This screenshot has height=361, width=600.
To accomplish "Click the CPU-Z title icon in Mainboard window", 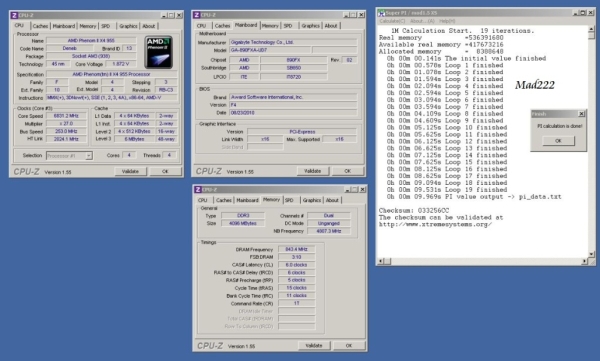I will [x=197, y=15].
